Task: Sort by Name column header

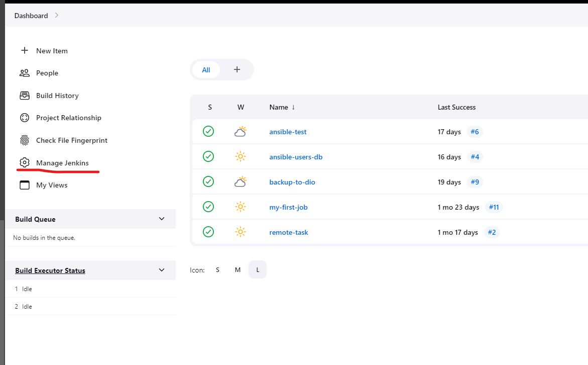Action: [282, 108]
